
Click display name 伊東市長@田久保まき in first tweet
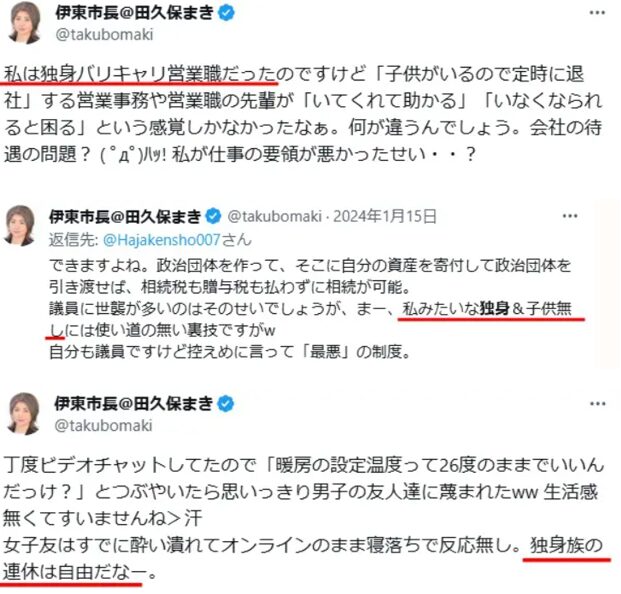point(135,13)
